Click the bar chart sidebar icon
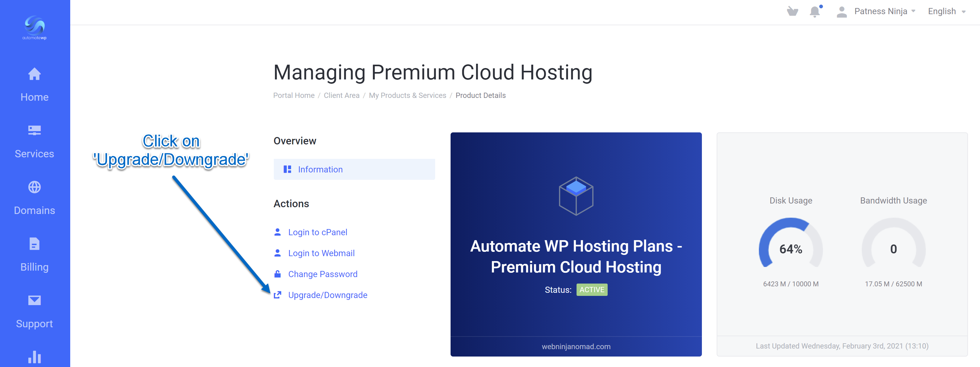 (x=34, y=357)
